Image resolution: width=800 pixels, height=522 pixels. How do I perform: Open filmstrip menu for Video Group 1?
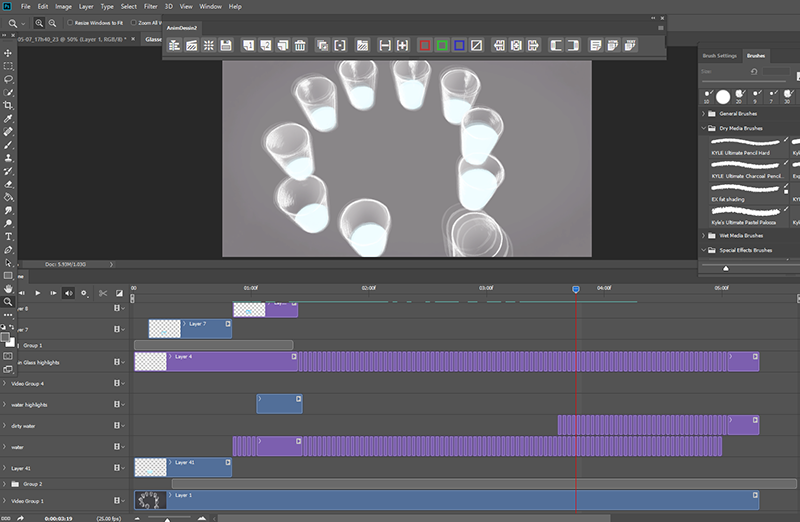coord(118,501)
